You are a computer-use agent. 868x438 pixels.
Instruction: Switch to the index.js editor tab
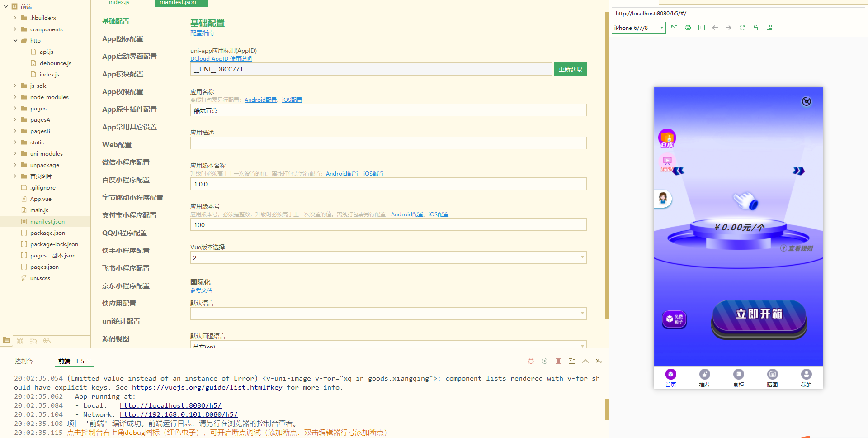[119, 3]
